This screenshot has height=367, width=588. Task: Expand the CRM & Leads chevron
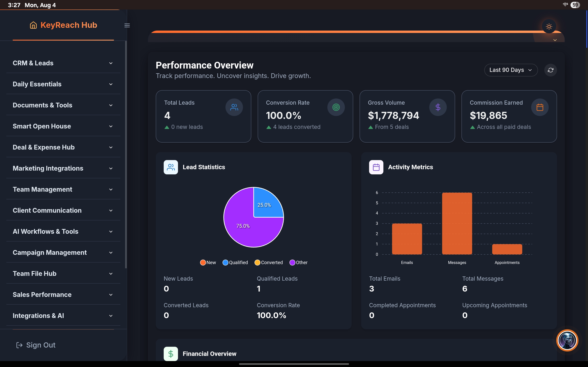pos(111,63)
